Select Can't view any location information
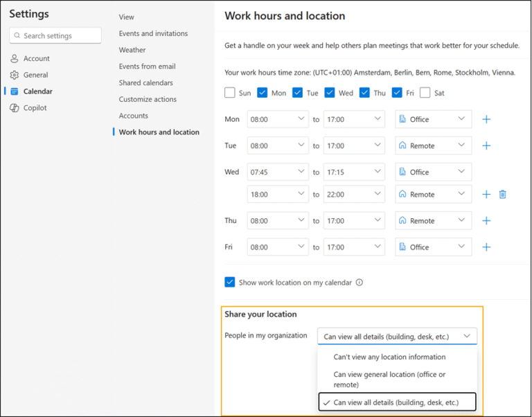This screenshot has width=532, height=417. 389,357
